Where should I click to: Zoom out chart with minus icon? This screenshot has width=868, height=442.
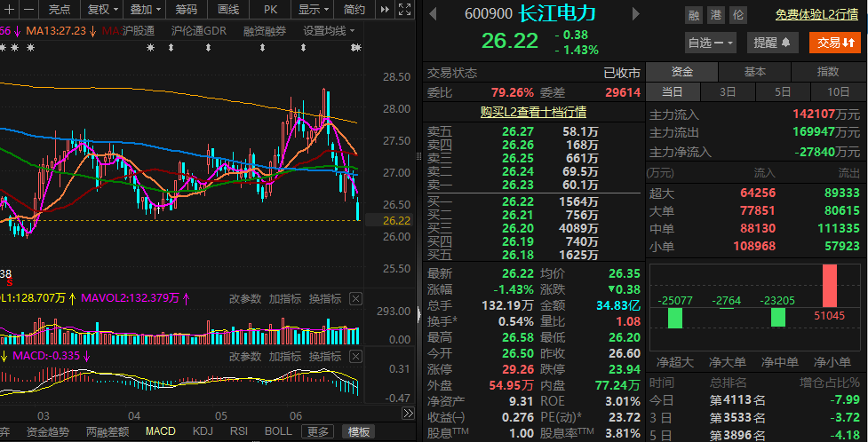(x=28, y=9)
